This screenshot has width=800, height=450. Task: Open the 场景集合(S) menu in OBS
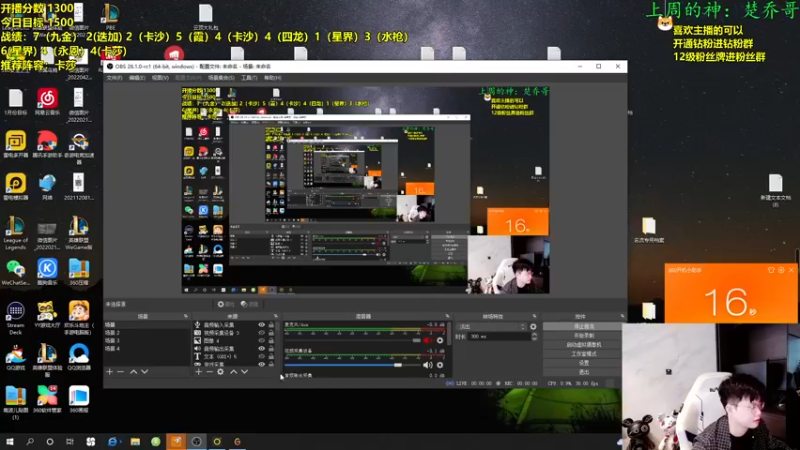click(x=221, y=78)
